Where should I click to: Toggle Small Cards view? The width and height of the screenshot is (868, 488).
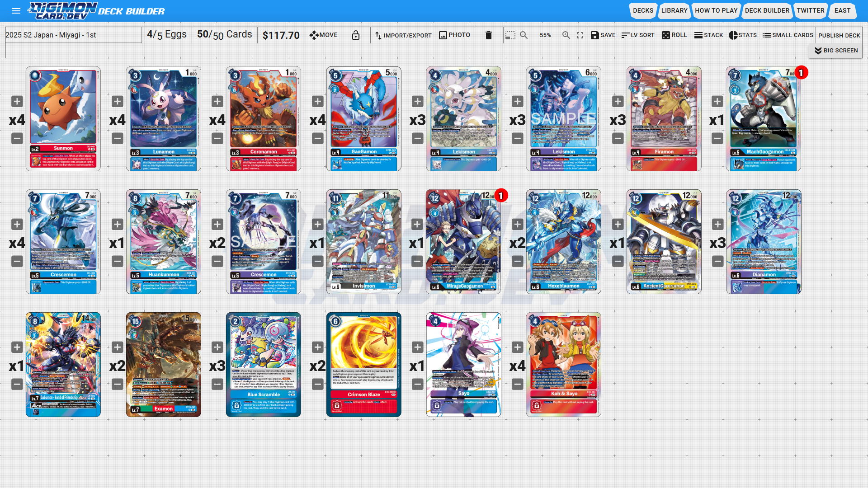[788, 35]
